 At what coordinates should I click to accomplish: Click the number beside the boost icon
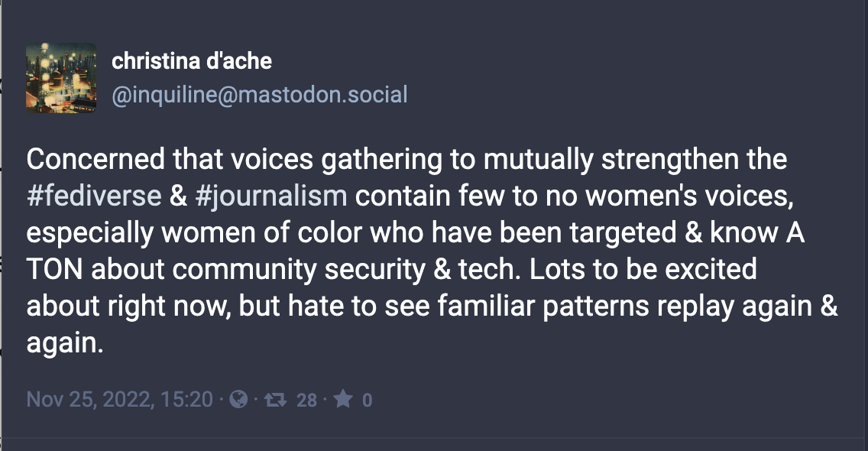(x=306, y=400)
